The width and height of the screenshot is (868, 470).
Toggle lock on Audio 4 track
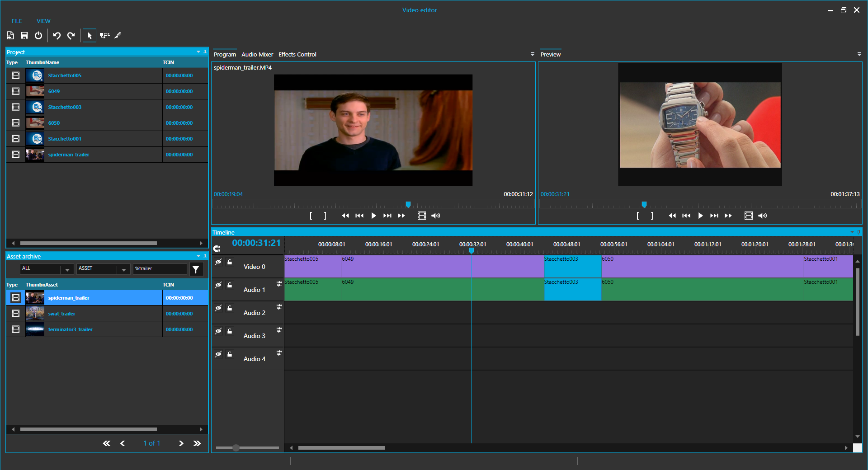tap(230, 354)
